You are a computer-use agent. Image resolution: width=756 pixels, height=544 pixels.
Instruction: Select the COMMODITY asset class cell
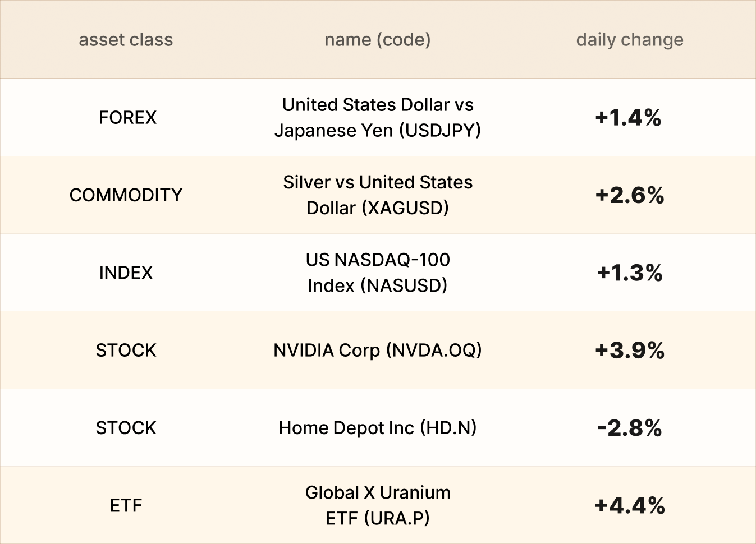tap(126, 195)
